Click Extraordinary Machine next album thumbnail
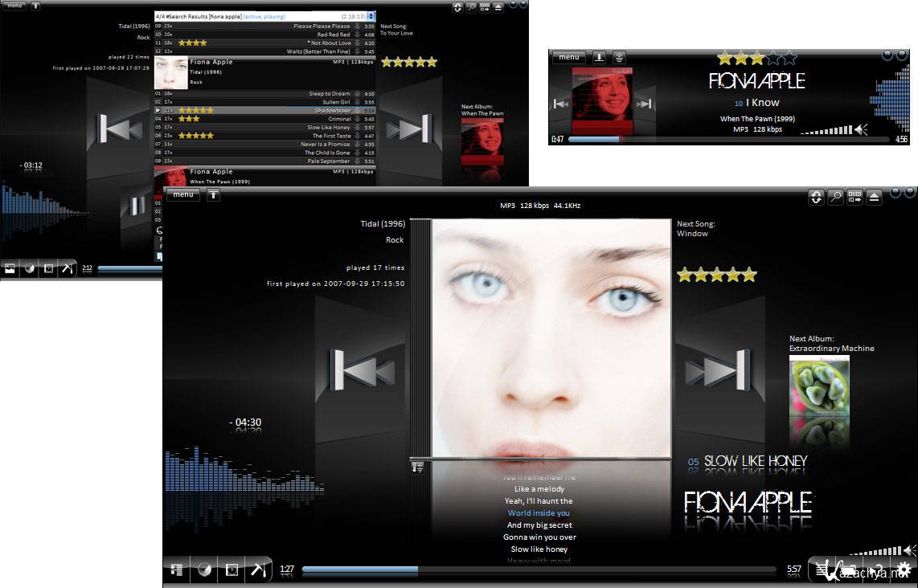This screenshot has height=588, width=918. (x=819, y=388)
